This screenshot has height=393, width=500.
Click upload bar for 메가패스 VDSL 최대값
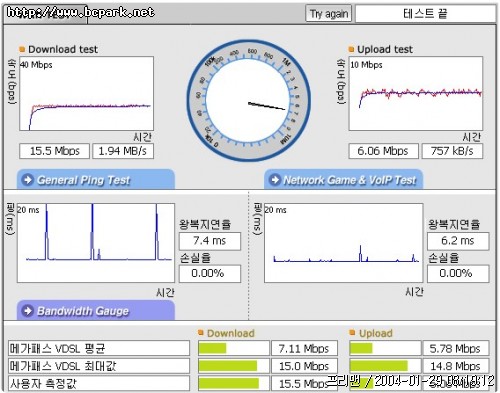pyautogui.click(x=385, y=366)
